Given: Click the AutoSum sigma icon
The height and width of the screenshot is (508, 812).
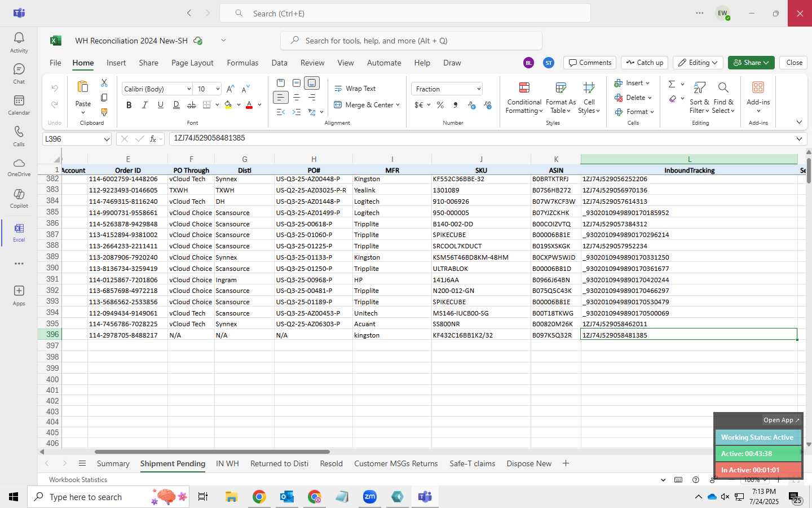Looking at the screenshot, I should click(x=672, y=84).
